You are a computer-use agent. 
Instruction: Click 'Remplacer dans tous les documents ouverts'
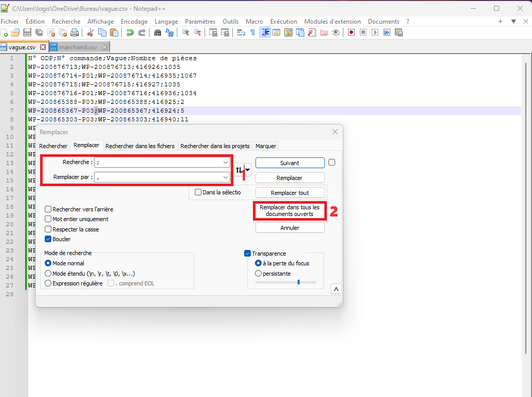(289, 211)
